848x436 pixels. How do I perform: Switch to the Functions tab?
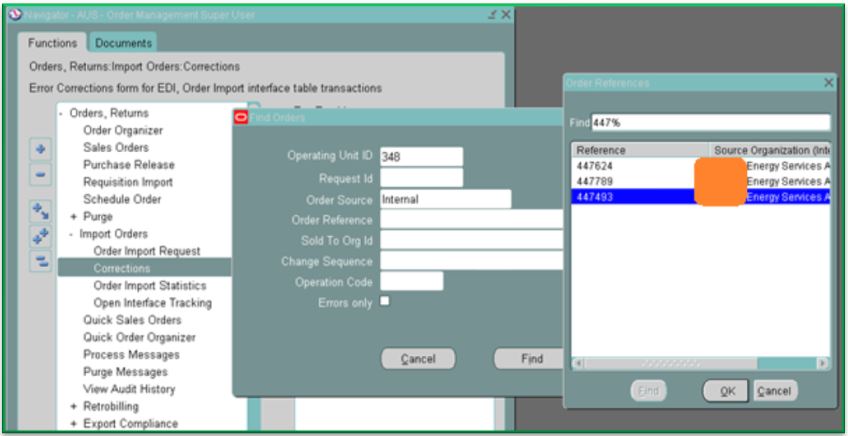point(52,43)
